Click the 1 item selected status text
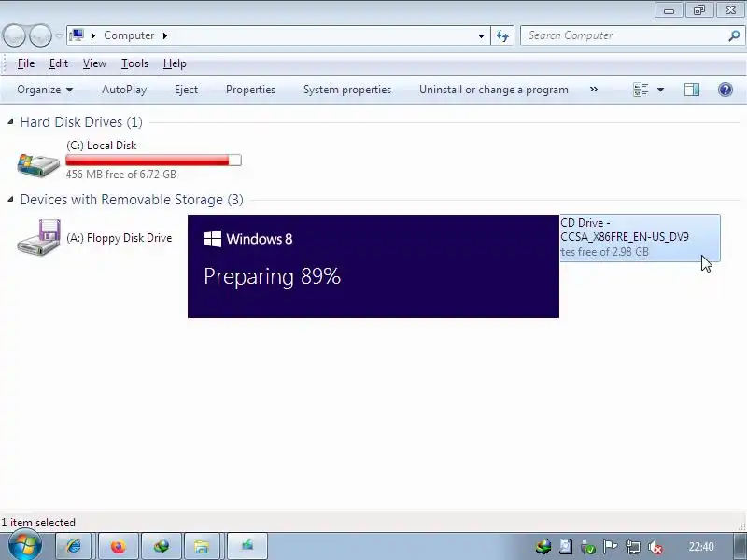The width and height of the screenshot is (747, 560). pos(38,523)
